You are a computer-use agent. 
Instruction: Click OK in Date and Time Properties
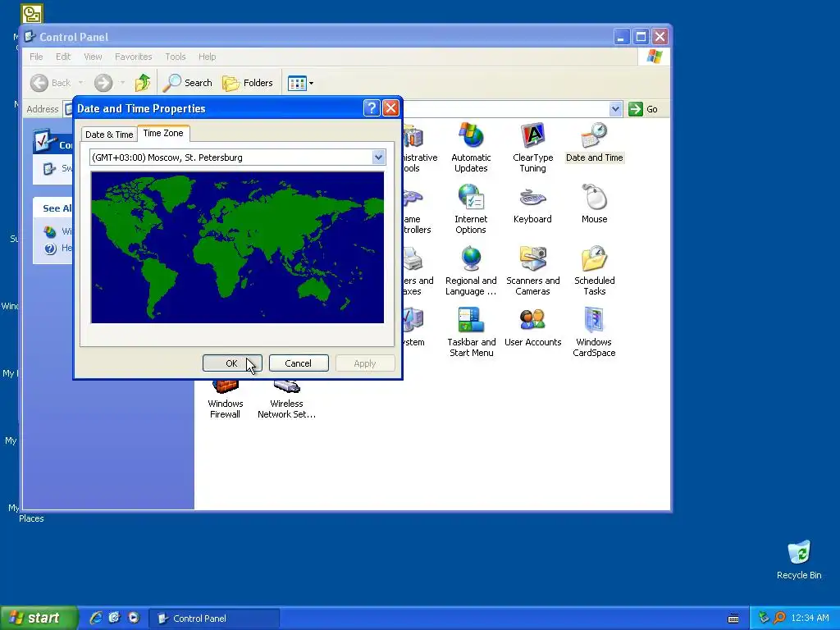click(232, 363)
